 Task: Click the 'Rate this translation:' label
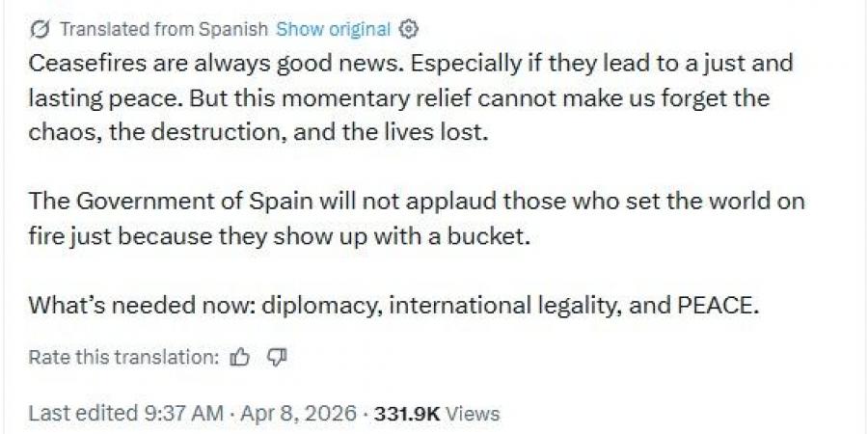[x=124, y=358]
